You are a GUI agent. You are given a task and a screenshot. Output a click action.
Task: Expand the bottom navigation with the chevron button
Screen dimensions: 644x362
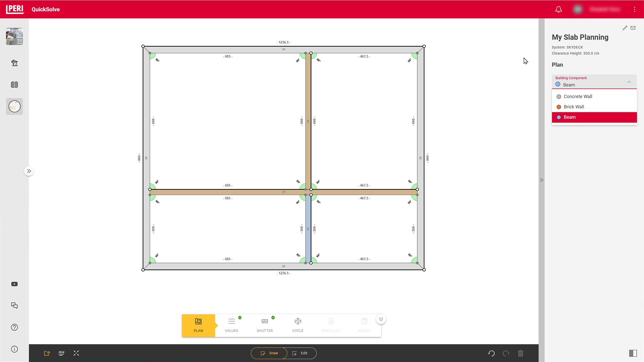click(381, 319)
